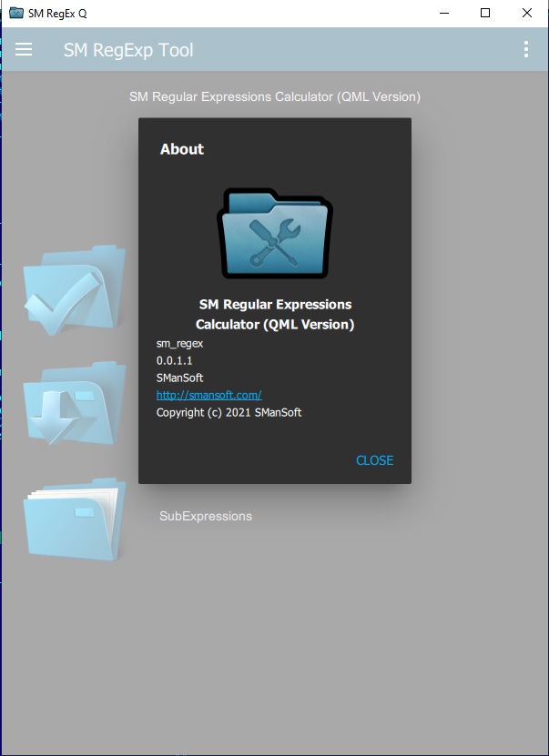Click the tools folder logo in About dialog

coord(275,234)
